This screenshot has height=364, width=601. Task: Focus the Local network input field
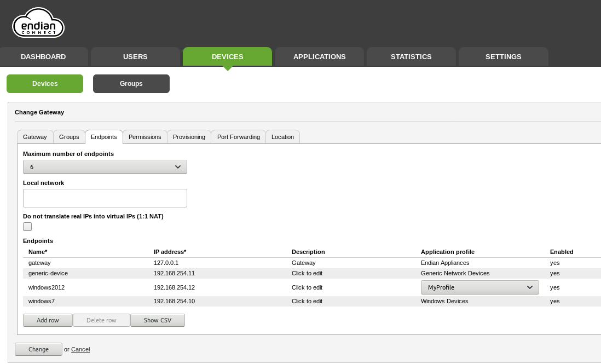coord(105,198)
